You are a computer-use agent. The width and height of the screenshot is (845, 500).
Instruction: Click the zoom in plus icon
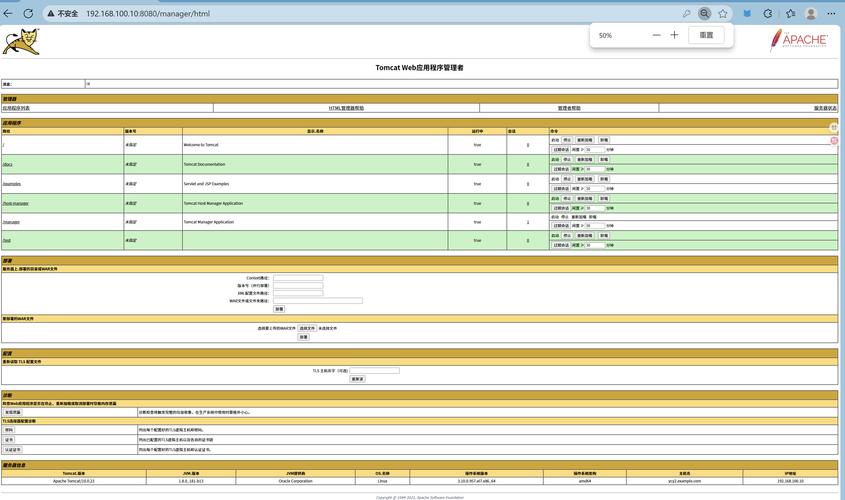click(x=674, y=35)
